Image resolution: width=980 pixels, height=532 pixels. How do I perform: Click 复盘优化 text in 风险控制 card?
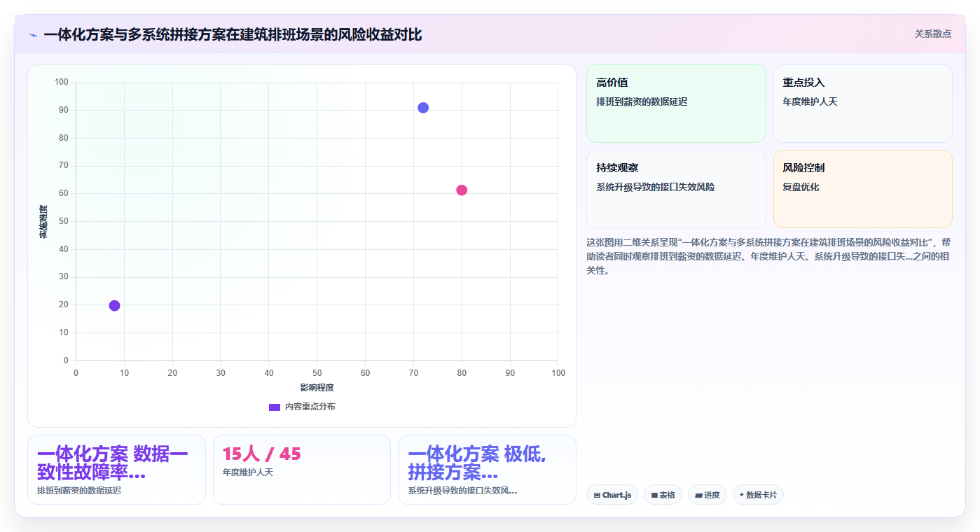[801, 188]
